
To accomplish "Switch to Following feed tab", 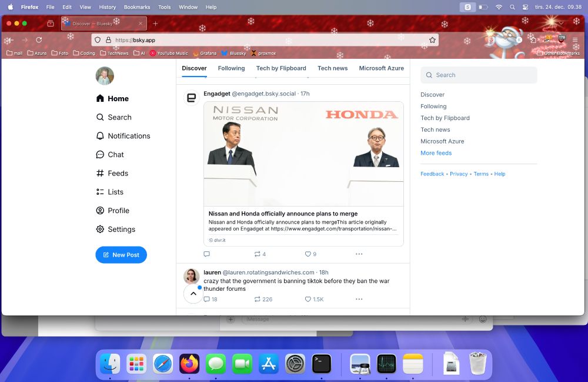I will pyautogui.click(x=231, y=68).
